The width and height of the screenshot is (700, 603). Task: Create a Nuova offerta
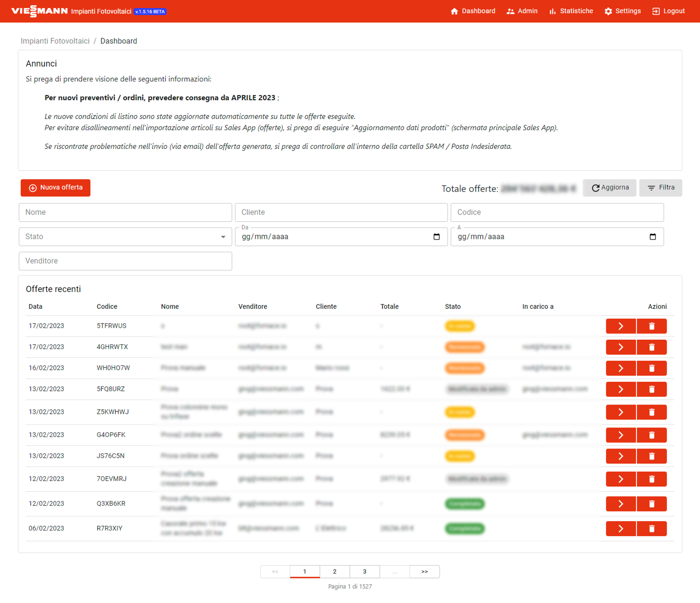click(55, 188)
